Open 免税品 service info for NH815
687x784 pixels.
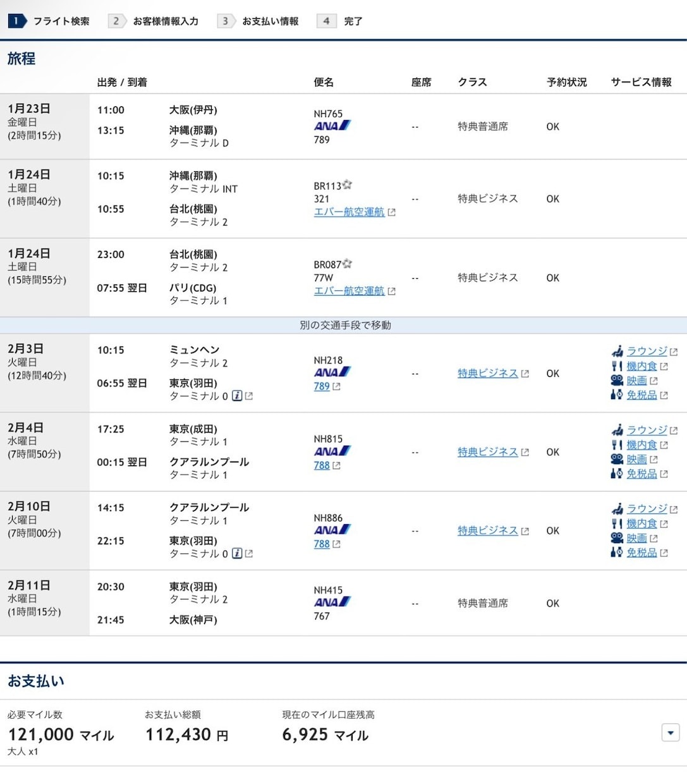641,474
